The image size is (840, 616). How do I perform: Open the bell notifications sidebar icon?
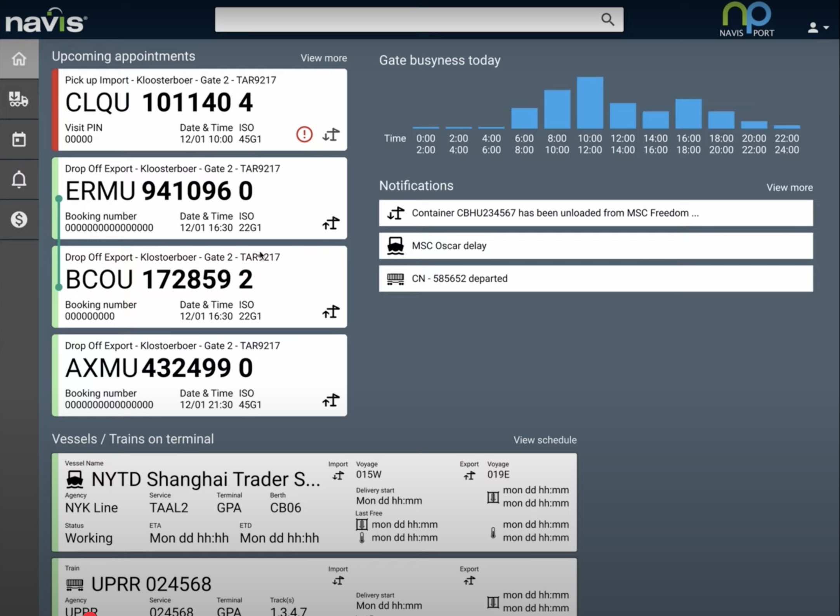point(19,180)
